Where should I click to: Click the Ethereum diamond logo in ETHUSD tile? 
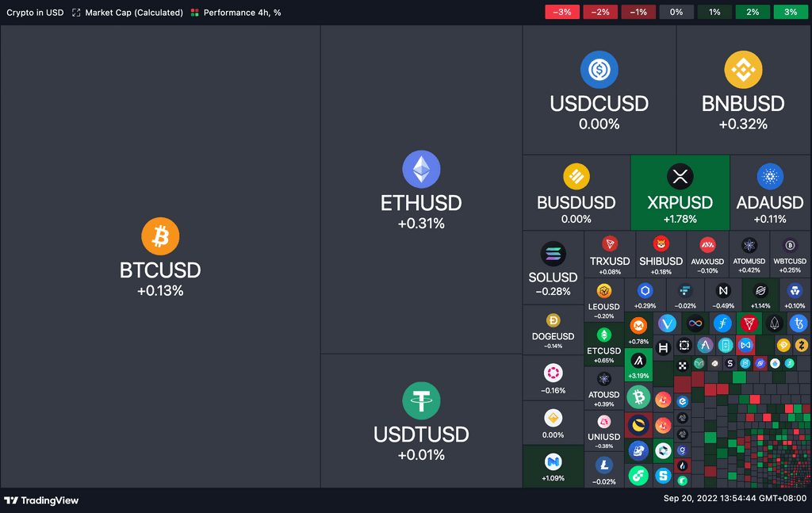pyautogui.click(x=422, y=169)
